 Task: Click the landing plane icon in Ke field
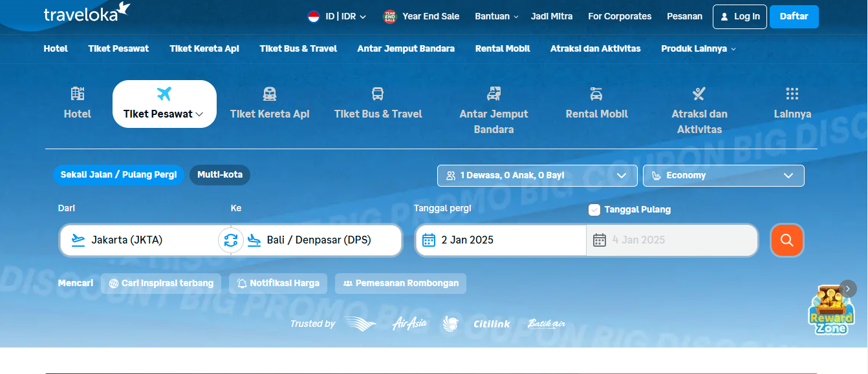click(x=254, y=240)
